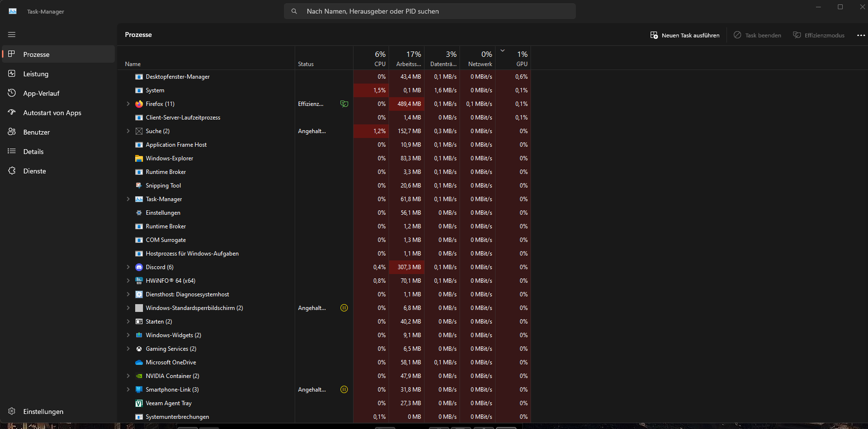Screen dimensions: 868x429
Task: Expand the HWiNFO 64 process group
Action: click(128, 281)
